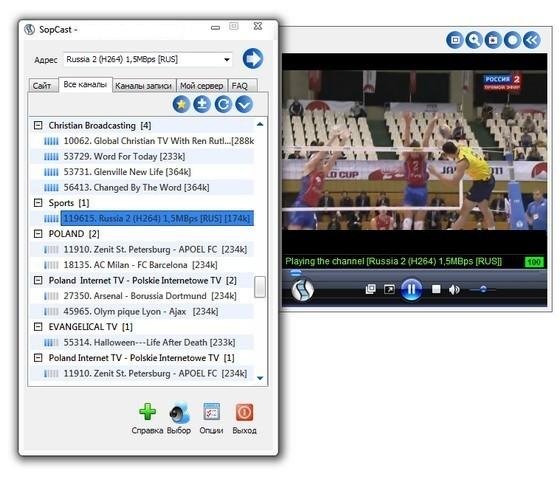Select channel 27350 Arsenal - Borussia Dortmund
The height and width of the screenshot is (477, 560).
(x=150, y=296)
